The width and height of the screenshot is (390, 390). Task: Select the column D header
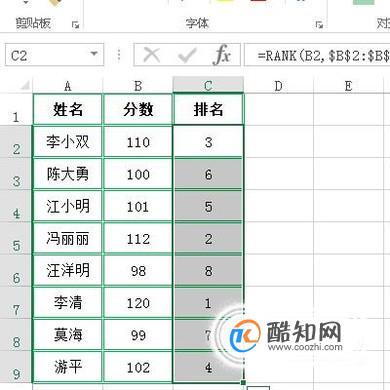pyautogui.click(x=279, y=86)
